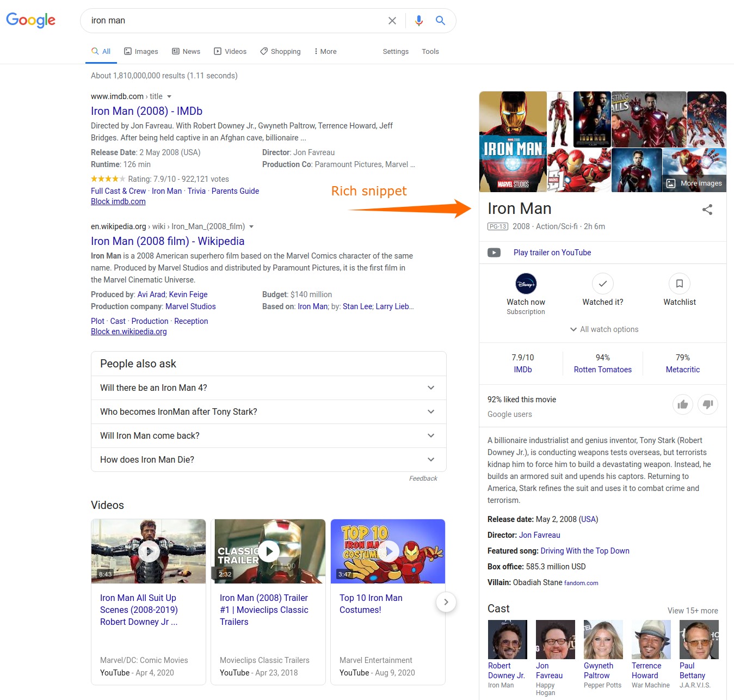Click the Google logo
734x700 pixels.
30,20
